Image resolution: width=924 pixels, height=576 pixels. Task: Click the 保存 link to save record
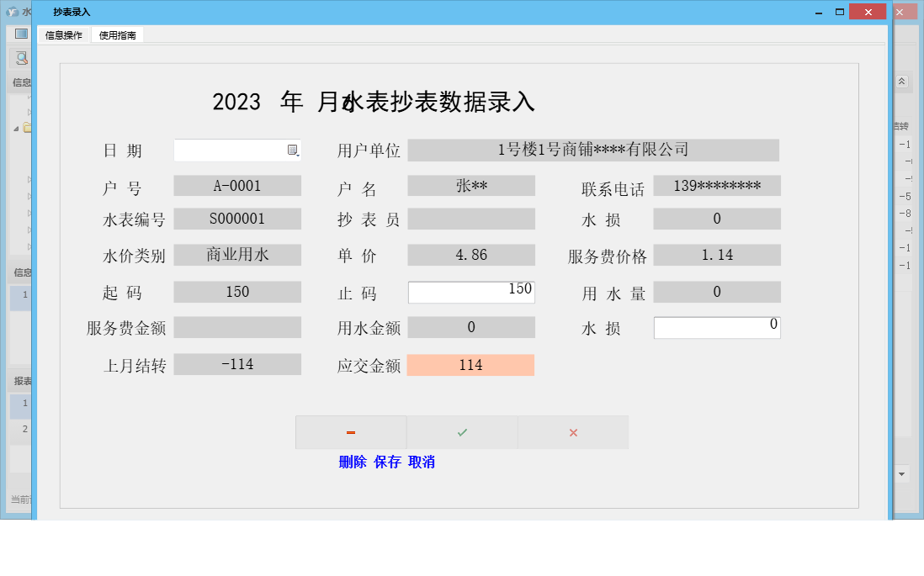coord(386,462)
